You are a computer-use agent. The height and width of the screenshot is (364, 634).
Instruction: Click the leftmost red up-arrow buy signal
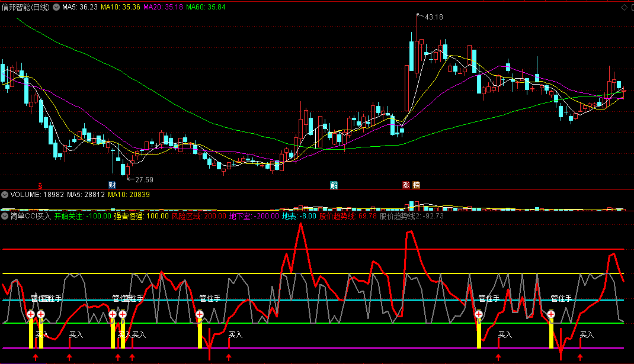click(x=36, y=357)
